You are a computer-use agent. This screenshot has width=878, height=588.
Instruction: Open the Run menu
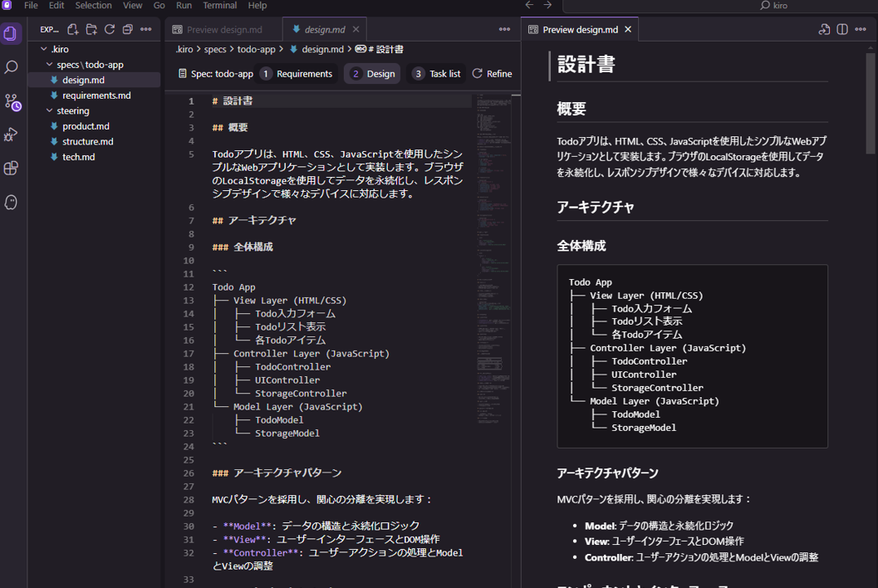click(x=184, y=5)
